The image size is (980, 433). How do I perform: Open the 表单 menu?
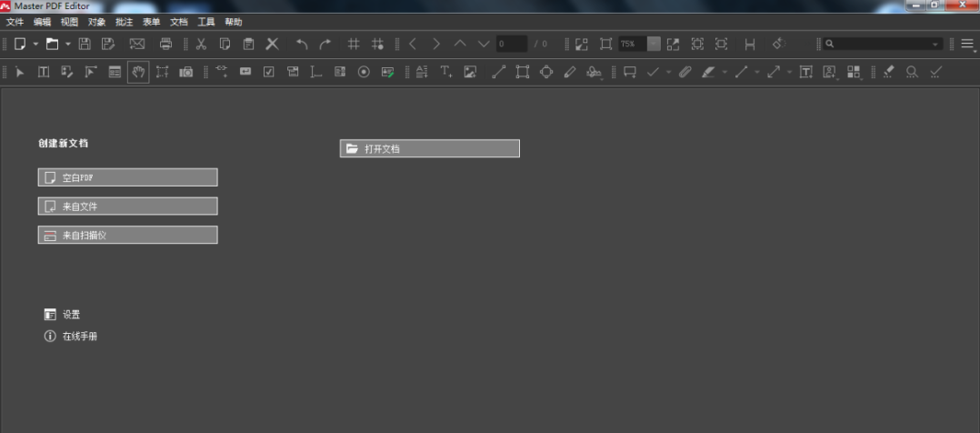pyautogui.click(x=151, y=22)
